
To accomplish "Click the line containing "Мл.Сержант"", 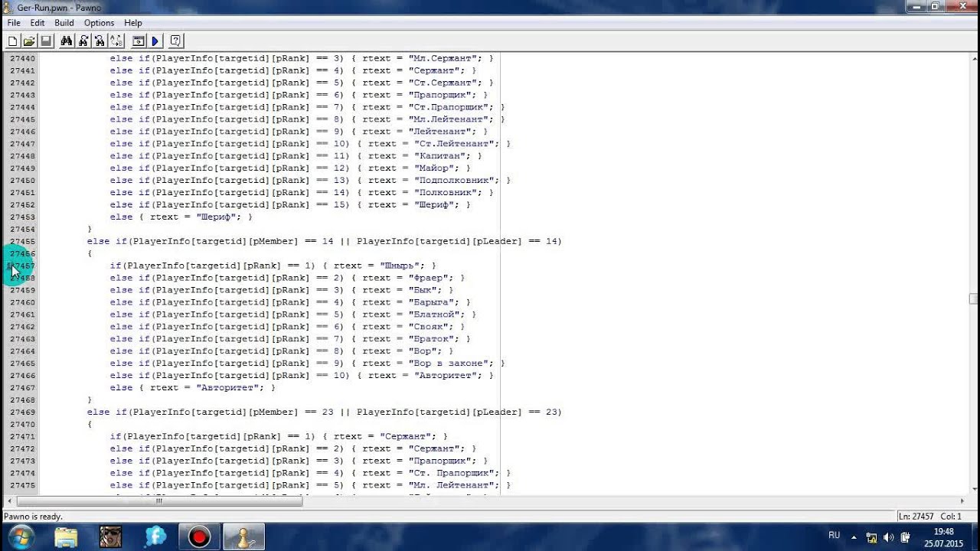I will [302, 58].
